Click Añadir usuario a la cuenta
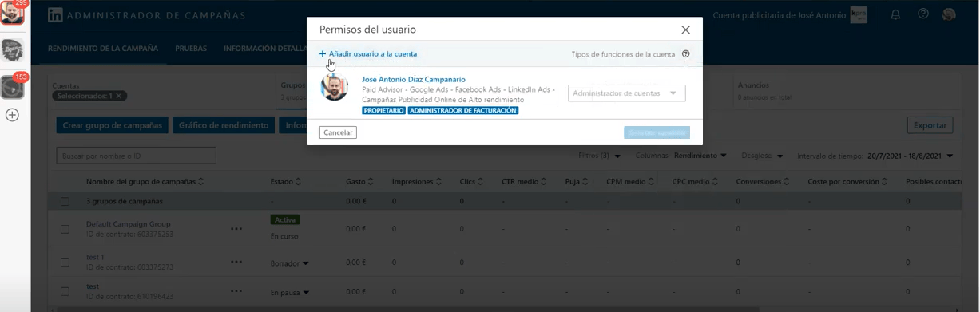 tap(368, 53)
